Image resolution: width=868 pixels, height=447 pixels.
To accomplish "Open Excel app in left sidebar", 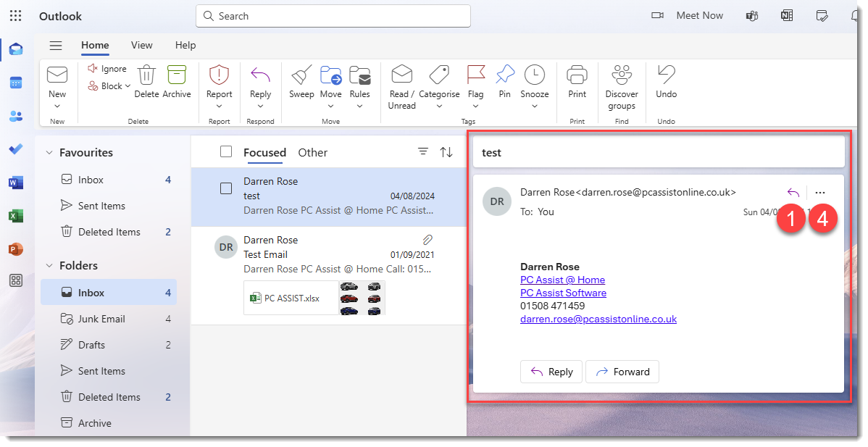I will (16, 216).
